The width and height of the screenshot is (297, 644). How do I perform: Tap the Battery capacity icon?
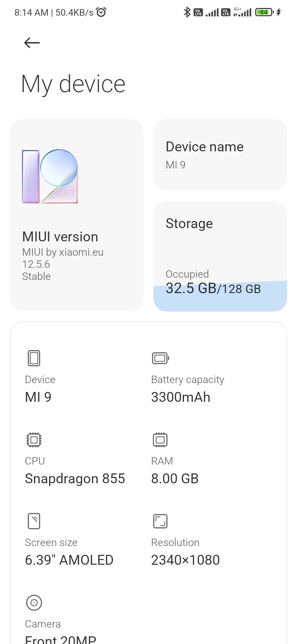[x=160, y=358]
